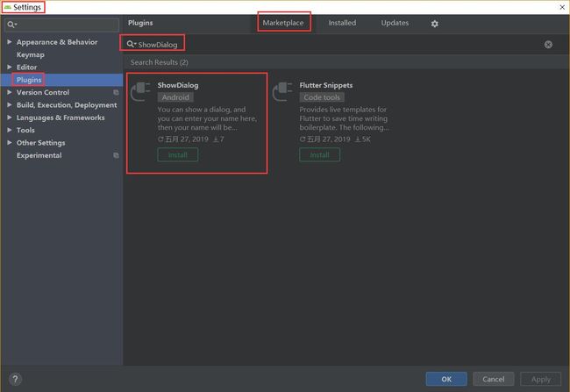
Task: Install the ShowDialog plugin
Action: pos(178,155)
